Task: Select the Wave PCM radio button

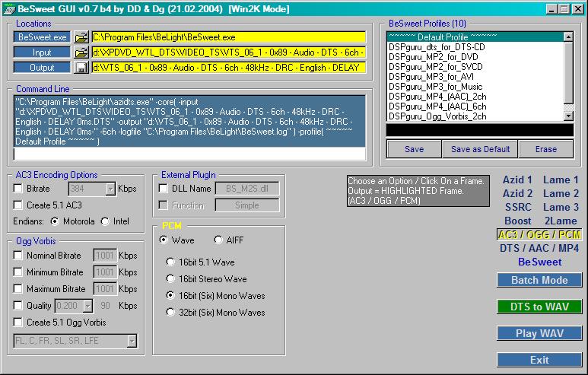Action: pos(164,240)
